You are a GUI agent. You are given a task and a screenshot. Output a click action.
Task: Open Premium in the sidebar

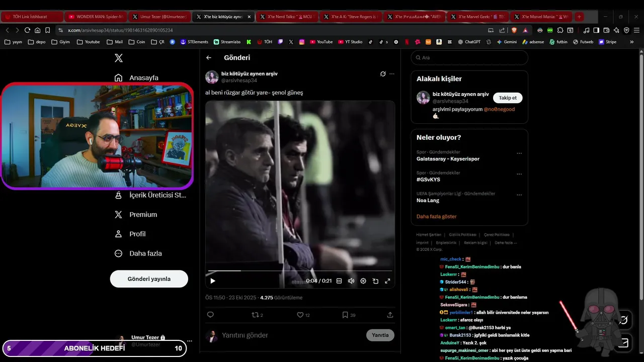[136, 215]
